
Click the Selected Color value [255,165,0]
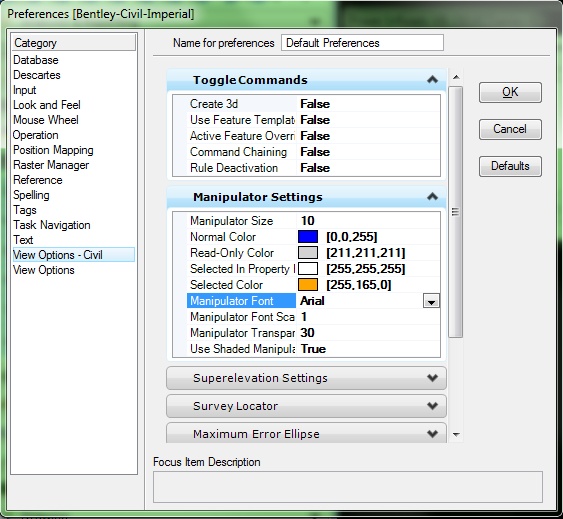[359, 285]
